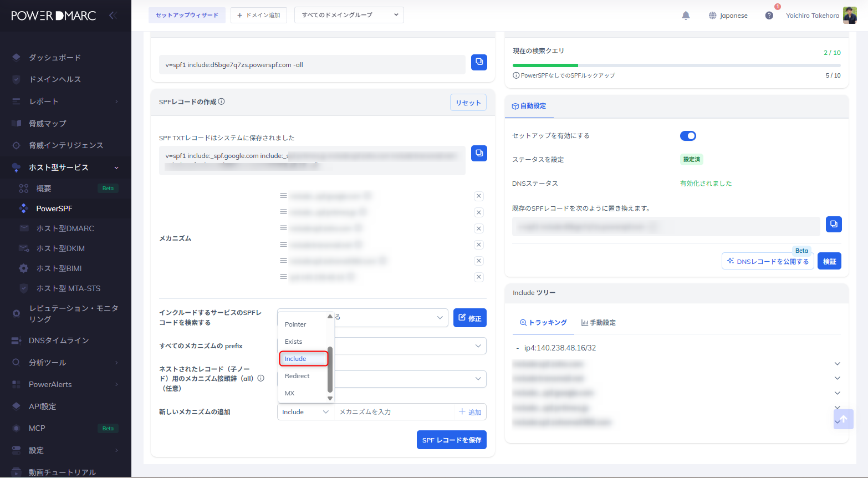Click info icon beside ネストされたレコード label
This screenshot has width=868, height=478.
pyautogui.click(x=261, y=378)
